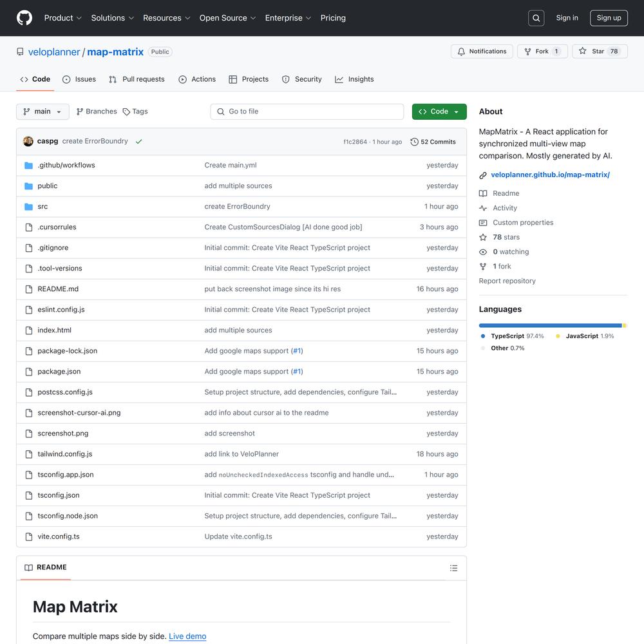Select the Code tab
Image resolution: width=644 pixels, height=644 pixels.
(x=35, y=79)
